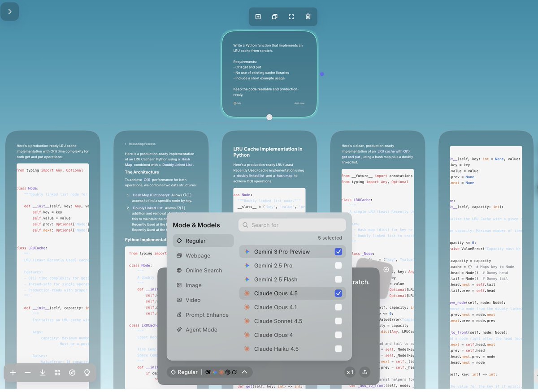
Task: Click the Gemini icon beside Gemini 2.5 Flash
Action: 247,280
